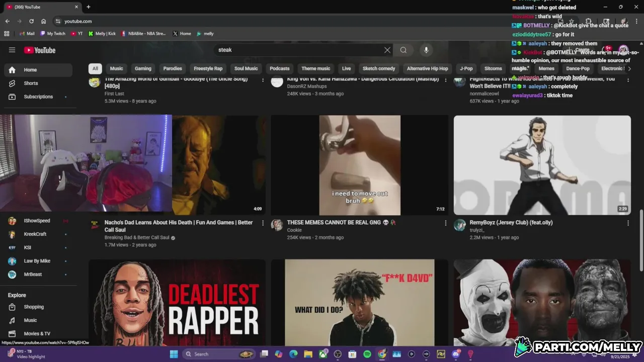Open the 'trulyzi_' channel link

tap(477, 230)
